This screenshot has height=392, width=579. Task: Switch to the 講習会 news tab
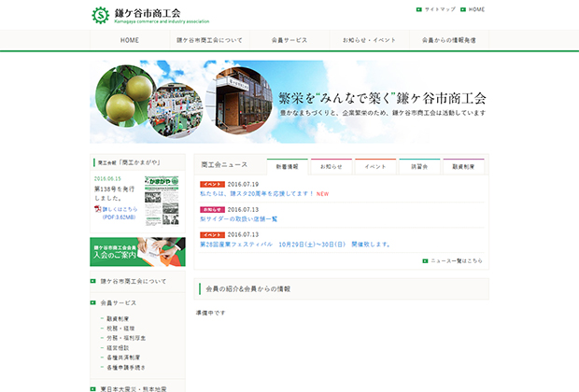(419, 166)
